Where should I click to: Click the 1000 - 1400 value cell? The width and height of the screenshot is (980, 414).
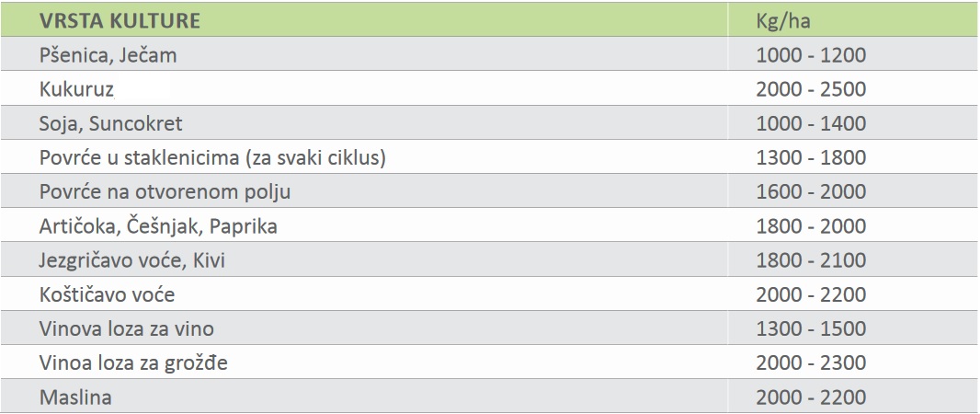811,123
